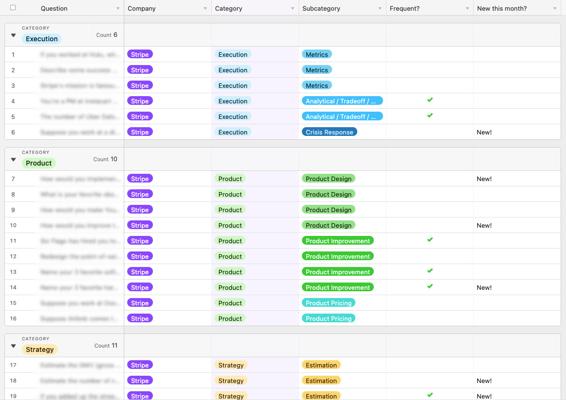Open the New this month column menu

555,8
